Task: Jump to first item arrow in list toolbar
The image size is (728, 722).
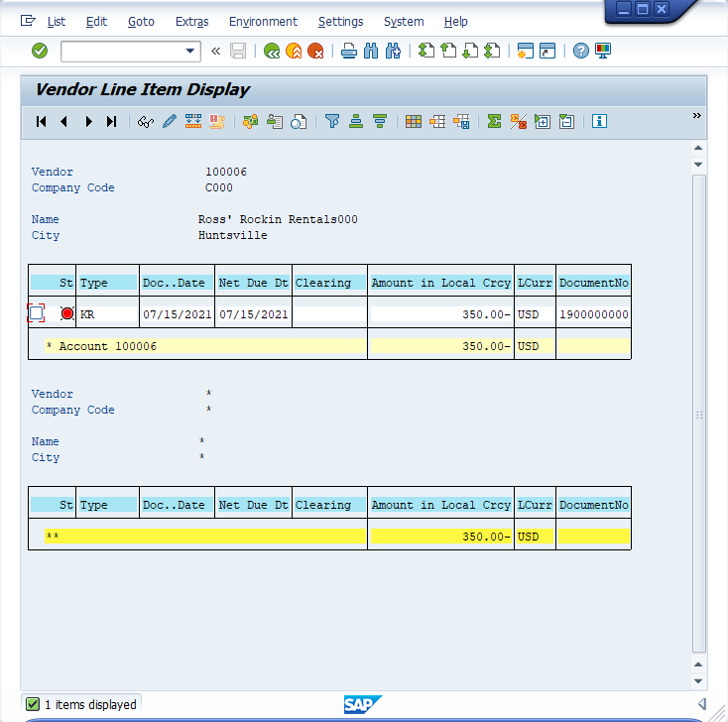Action: click(x=41, y=122)
